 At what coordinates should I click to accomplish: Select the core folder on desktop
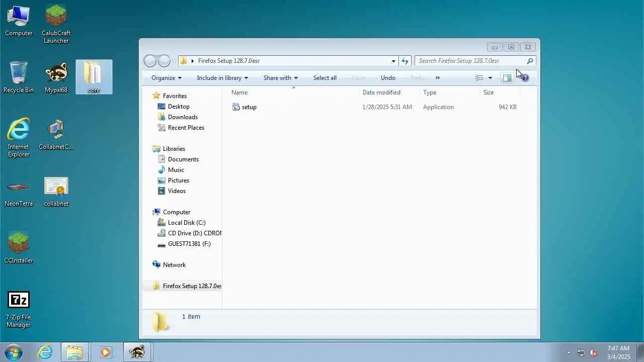tap(94, 77)
